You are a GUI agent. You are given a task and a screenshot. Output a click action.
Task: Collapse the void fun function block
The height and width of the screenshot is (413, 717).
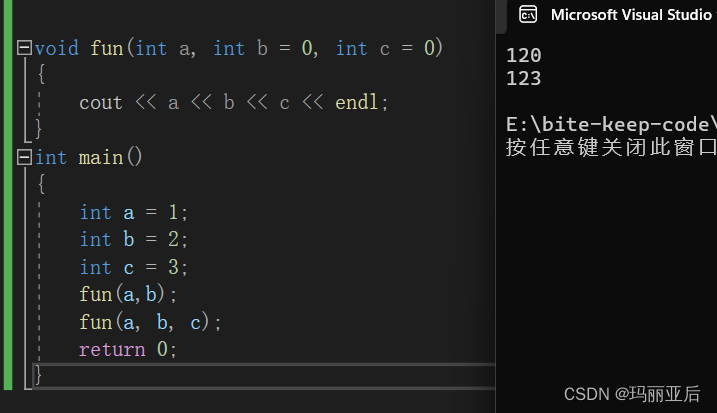(24, 48)
